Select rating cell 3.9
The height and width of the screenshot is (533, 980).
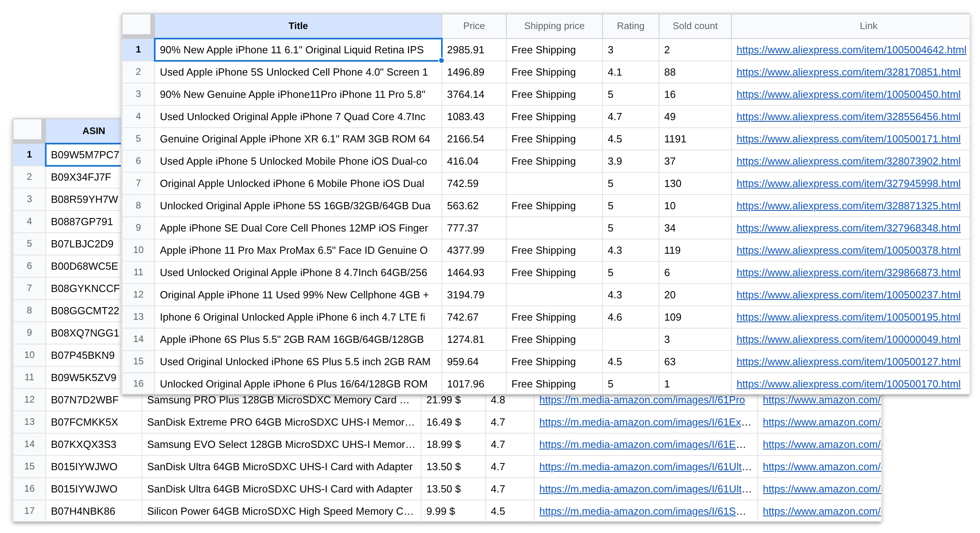click(x=631, y=161)
